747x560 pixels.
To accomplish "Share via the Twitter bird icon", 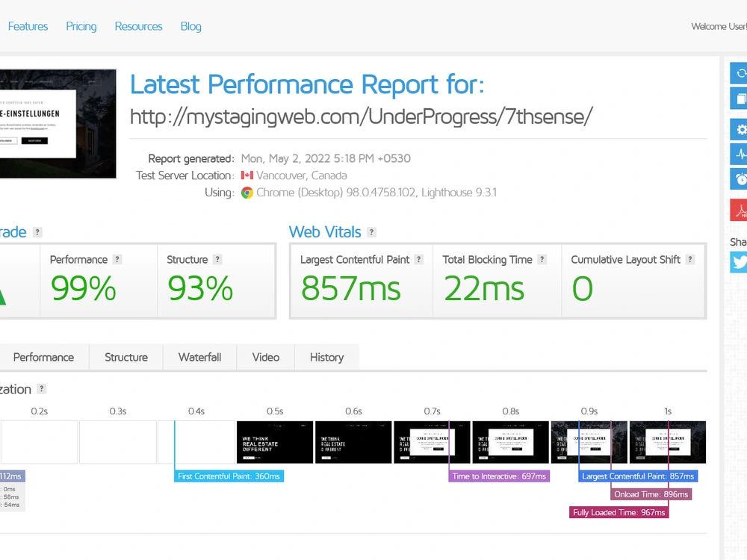I will [739, 262].
